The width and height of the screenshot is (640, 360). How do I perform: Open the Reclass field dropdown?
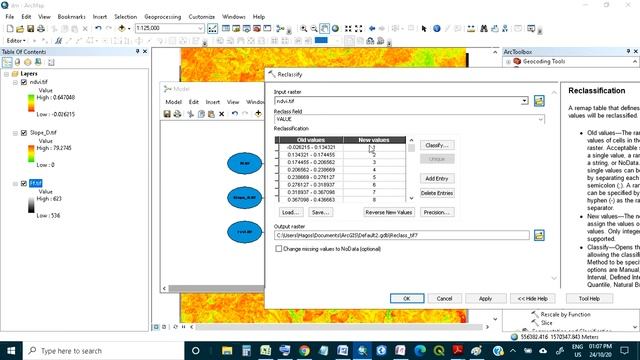pyautogui.click(x=540, y=119)
